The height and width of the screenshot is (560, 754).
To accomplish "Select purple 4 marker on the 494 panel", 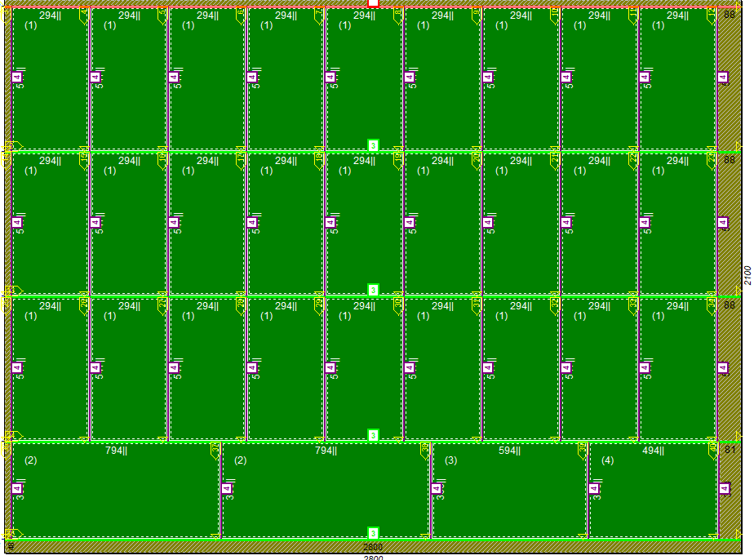I will click(593, 489).
